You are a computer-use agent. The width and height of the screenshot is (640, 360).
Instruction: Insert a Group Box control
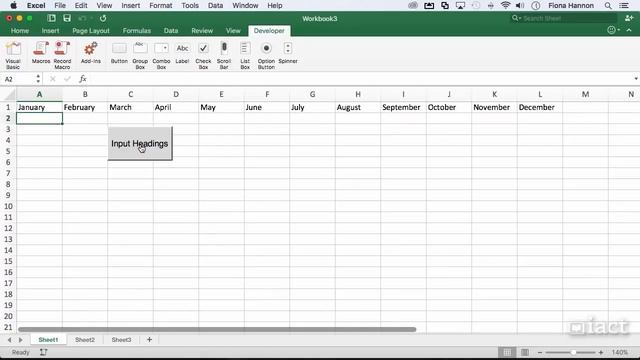pos(140,55)
